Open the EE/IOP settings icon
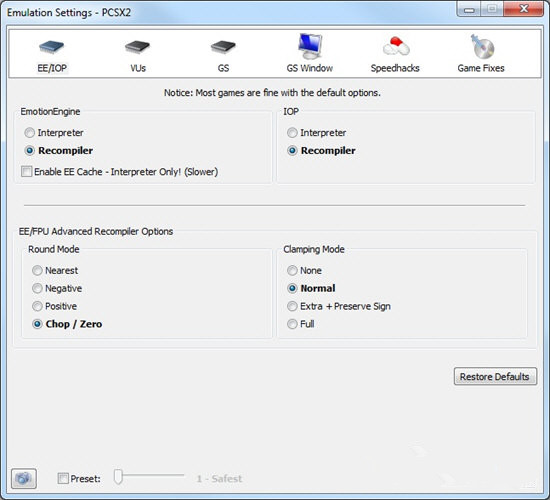This screenshot has width=550, height=500. pos(52,47)
